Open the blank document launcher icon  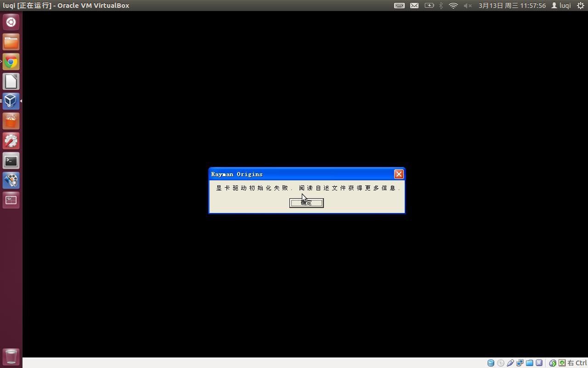pyautogui.click(x=11, y=81)
